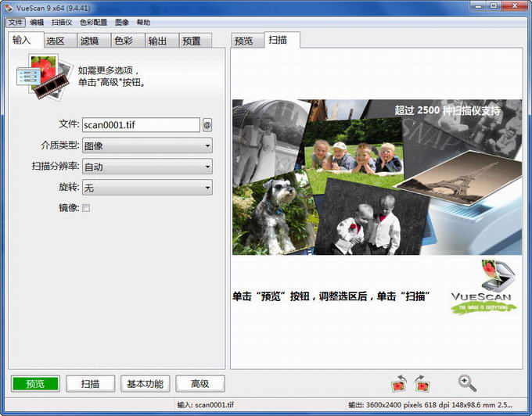Open the 图像 menu
The height and width of the screenshot is (416, 532).
[121, 23]
